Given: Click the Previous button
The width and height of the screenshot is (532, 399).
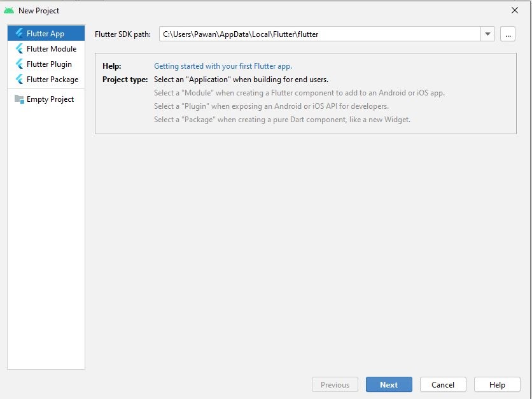Looking at the screenshot, I should click(x=335, y=384).
